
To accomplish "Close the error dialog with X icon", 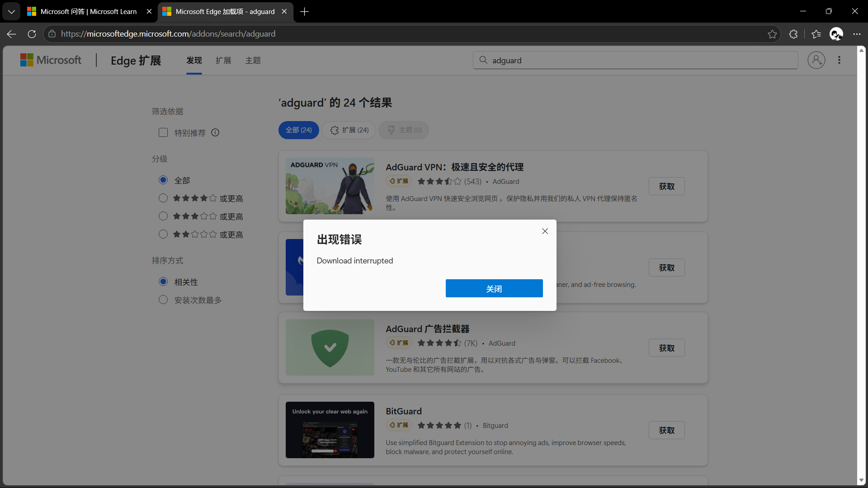I will coord(545,231).
